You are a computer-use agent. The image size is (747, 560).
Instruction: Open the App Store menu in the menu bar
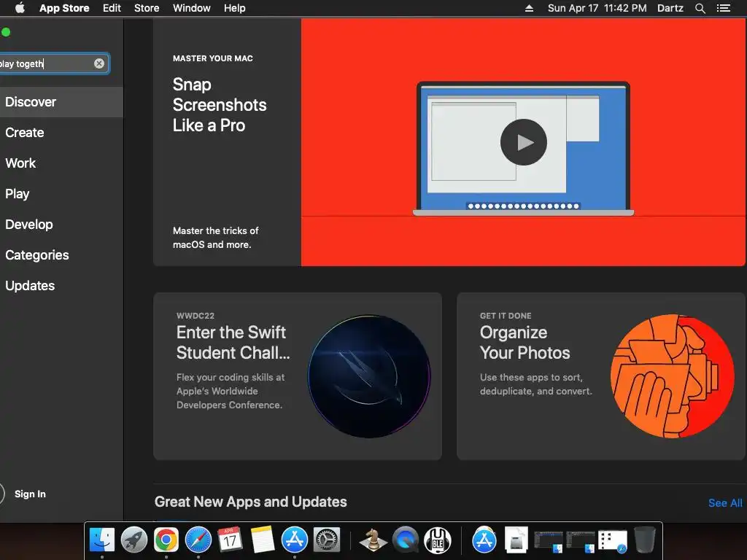pos(64,8)
